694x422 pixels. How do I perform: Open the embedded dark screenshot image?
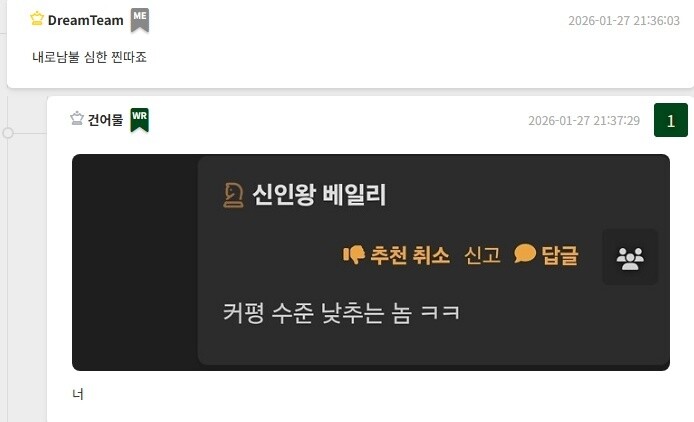[371, 262]
